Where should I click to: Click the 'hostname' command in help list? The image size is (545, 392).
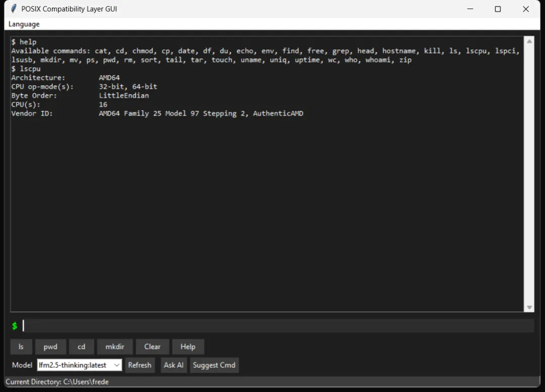399,51
